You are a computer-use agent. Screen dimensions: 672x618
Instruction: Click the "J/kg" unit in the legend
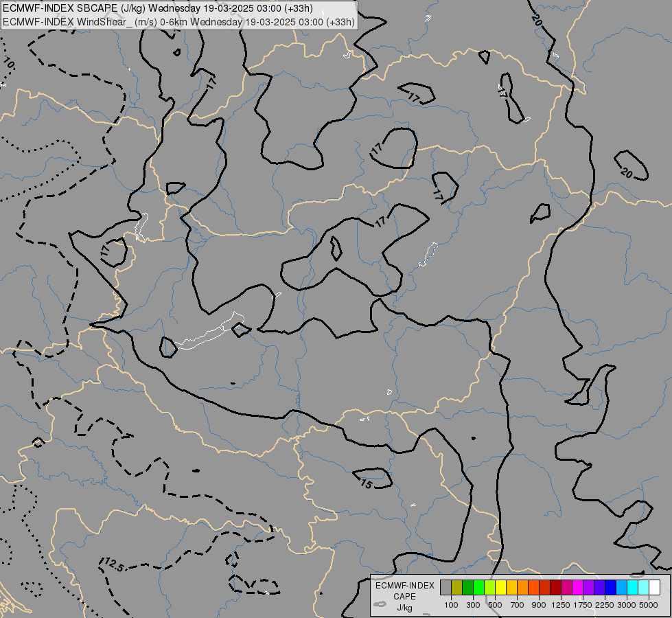404,608
